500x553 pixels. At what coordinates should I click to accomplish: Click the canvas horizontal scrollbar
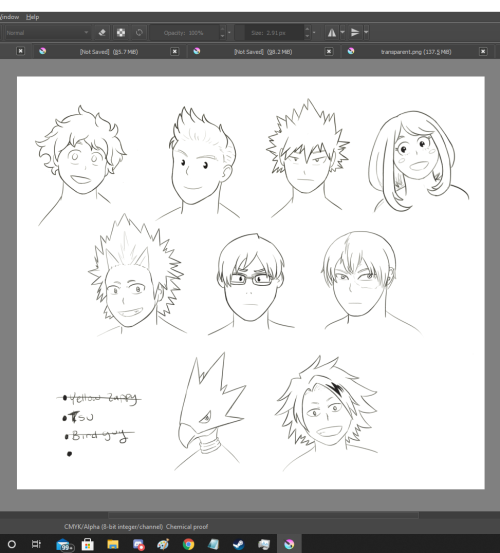pos(263,515)
